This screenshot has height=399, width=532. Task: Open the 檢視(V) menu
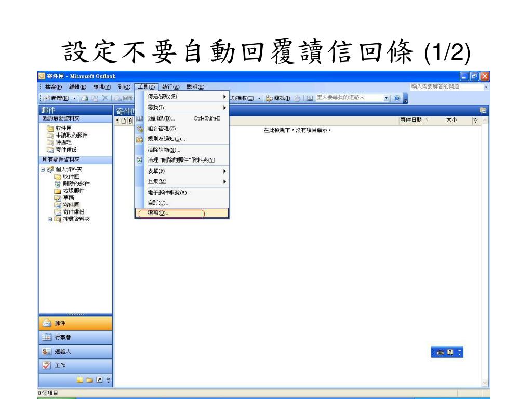(x=102, y=87)
